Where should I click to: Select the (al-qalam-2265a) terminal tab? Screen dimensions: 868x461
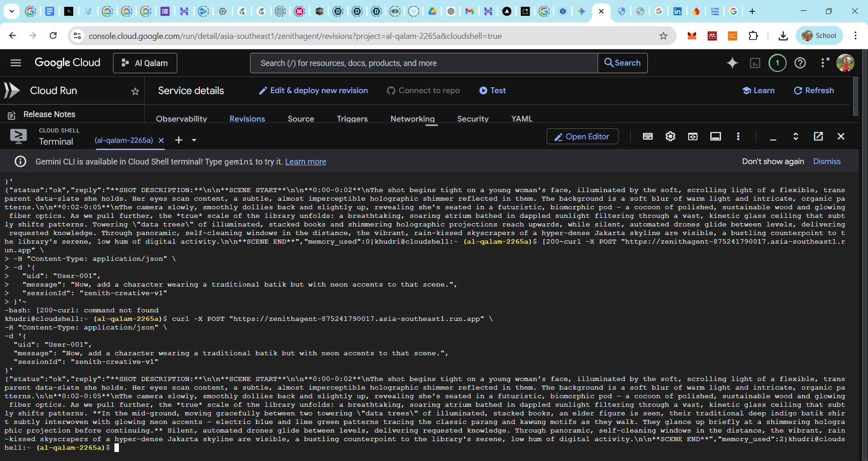click(124, 141)
